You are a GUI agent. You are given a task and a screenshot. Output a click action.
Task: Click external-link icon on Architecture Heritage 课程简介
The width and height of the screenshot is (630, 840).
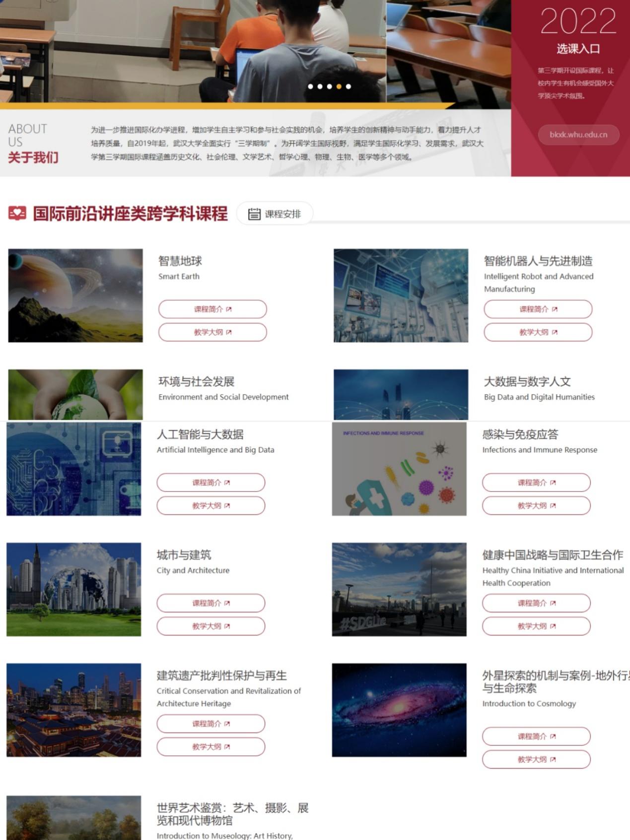pyautogui.click(x=227, y=724)
